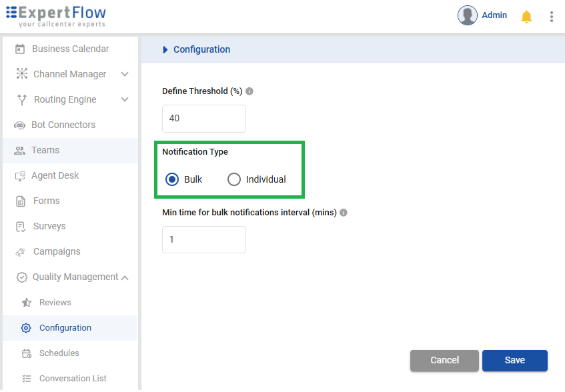Screen dimensions: 565x392
Task: Open Schedules under Quality Management
Action: (x=59, y=353)
